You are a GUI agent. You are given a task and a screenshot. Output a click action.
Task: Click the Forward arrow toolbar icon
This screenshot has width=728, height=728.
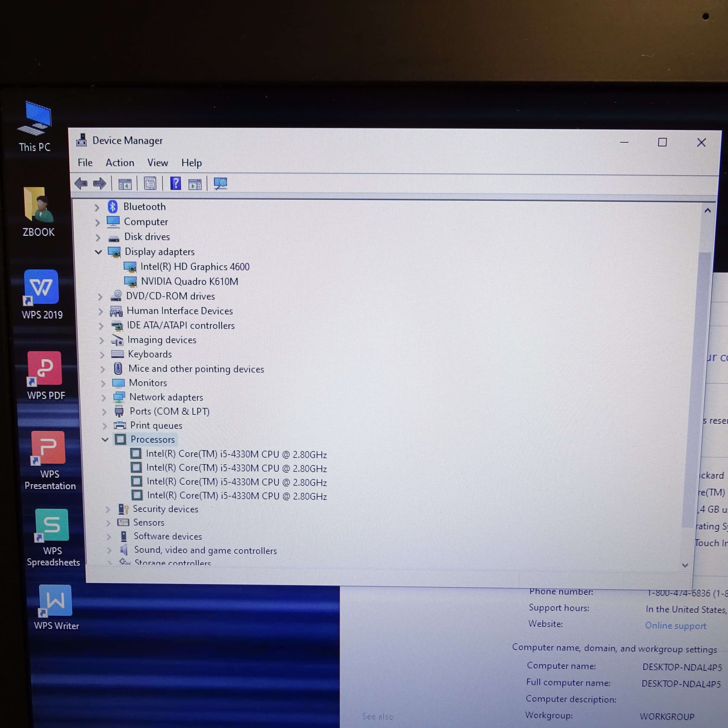coord(100,183)
